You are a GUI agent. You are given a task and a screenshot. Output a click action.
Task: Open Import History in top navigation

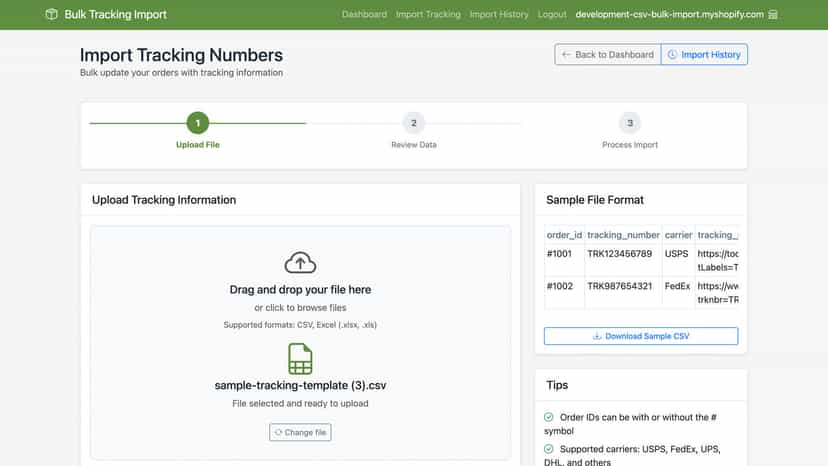click(x=498, y=14)
